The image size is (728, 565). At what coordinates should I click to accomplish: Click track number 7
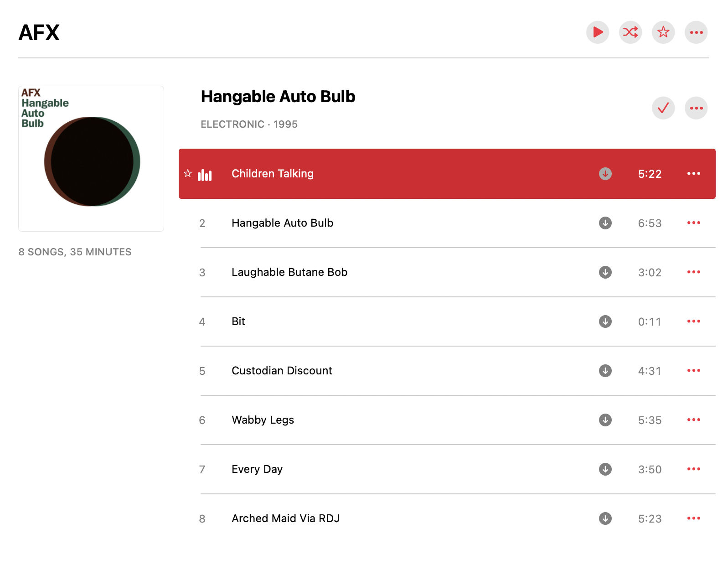click(x=202, y=469)
